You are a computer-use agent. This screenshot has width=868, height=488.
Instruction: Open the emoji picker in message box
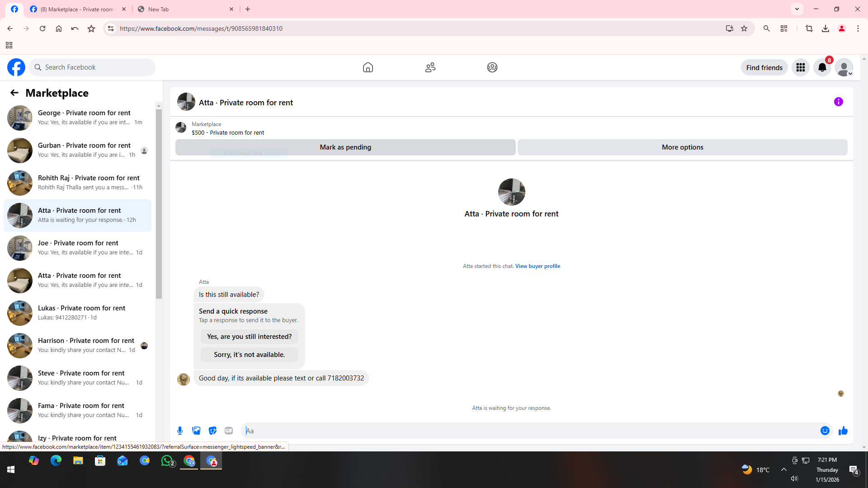click(x=825, y=431)
